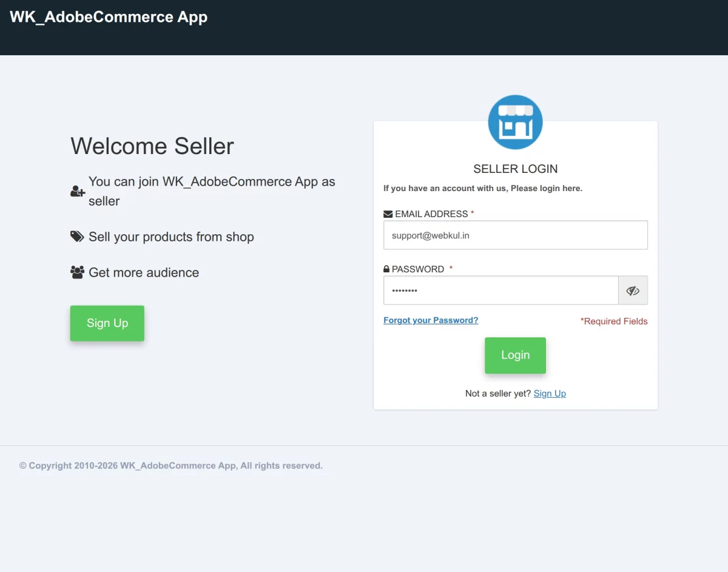Open the Forgot your Password link

click(431, 320)
